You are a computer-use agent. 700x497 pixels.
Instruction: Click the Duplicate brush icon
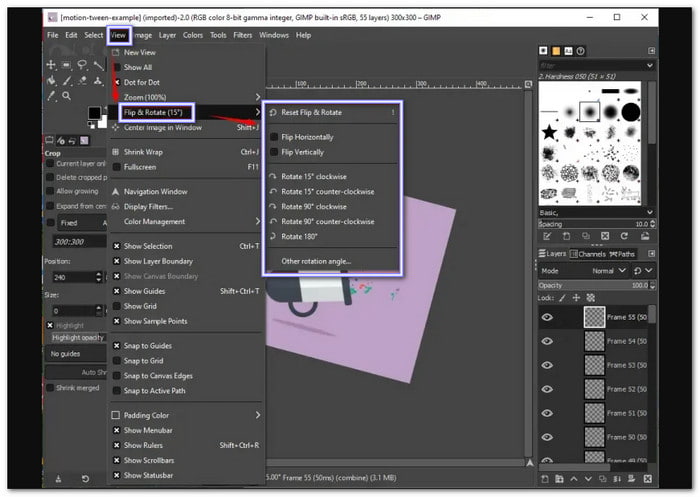586,236
